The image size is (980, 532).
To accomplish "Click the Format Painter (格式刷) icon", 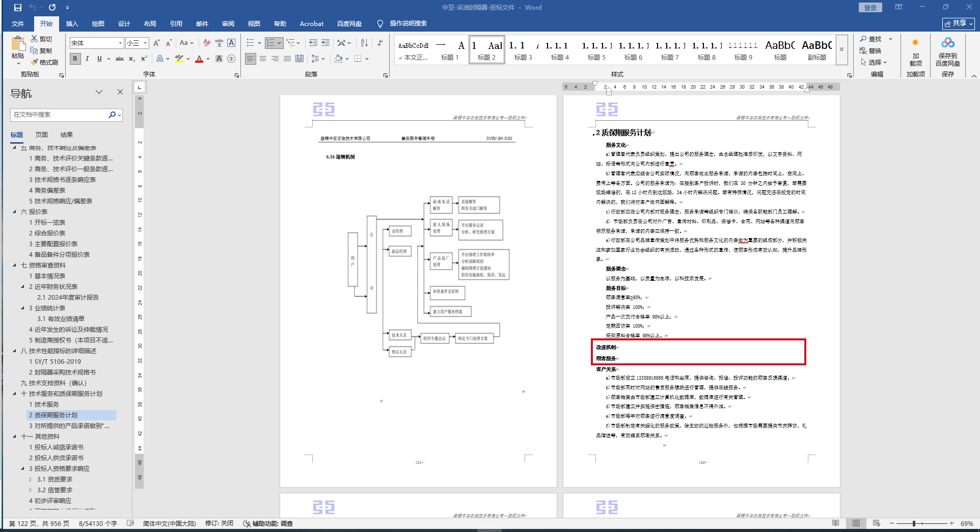I will click(35, 62).
